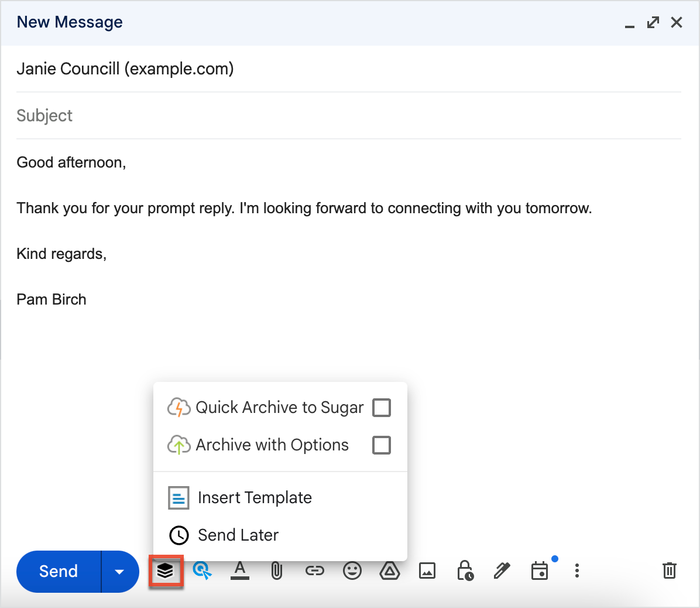Open the emoji picker
The image size is (700, 608).
(x=352, y=571)
